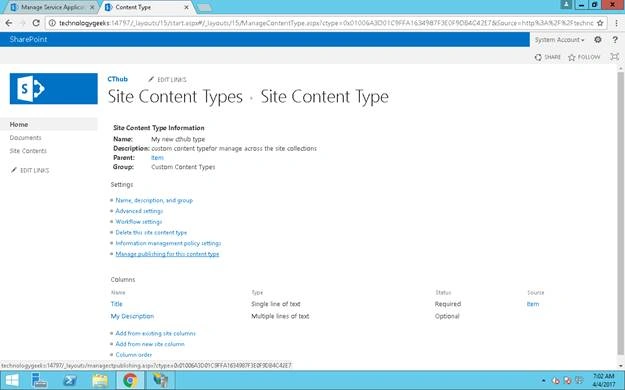The image size is (625, 390).
Task: Click the SharePoint logo image
Action: (x=53, y=89)
